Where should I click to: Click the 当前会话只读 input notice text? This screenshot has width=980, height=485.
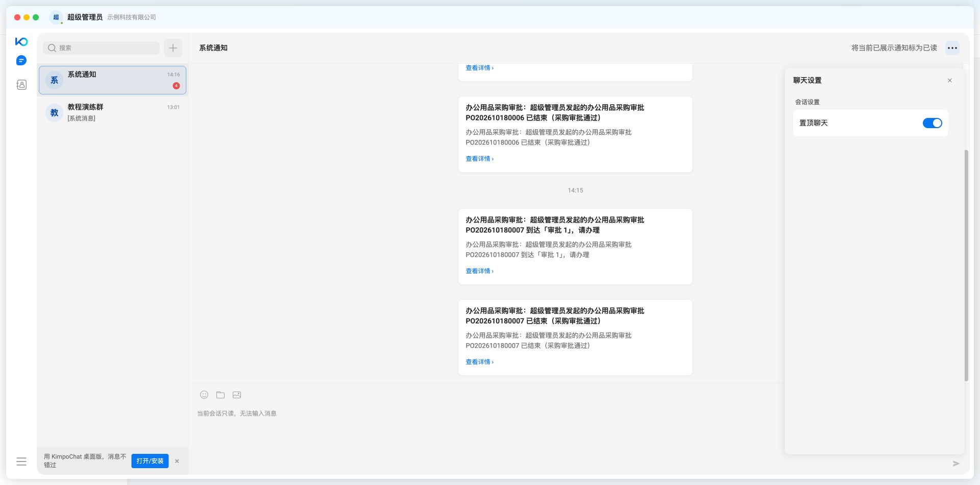tap(237, 414)
